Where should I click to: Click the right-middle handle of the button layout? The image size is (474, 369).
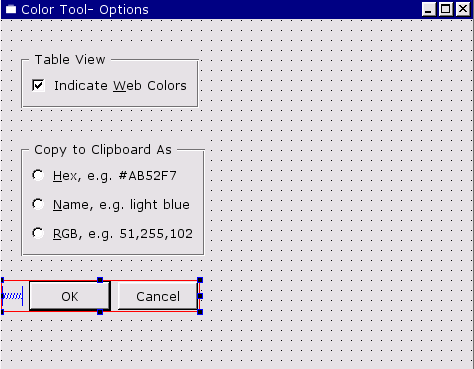(x=200, y=296)
